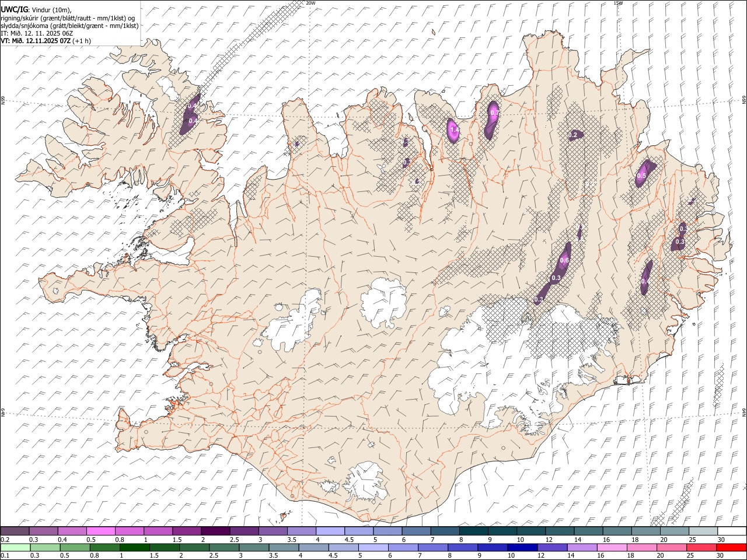Click the '0.1' label under the lower scale
Image resolution: width=747 pixels, height=560 pixels.
pyautogui.click(x=5, y=555)
